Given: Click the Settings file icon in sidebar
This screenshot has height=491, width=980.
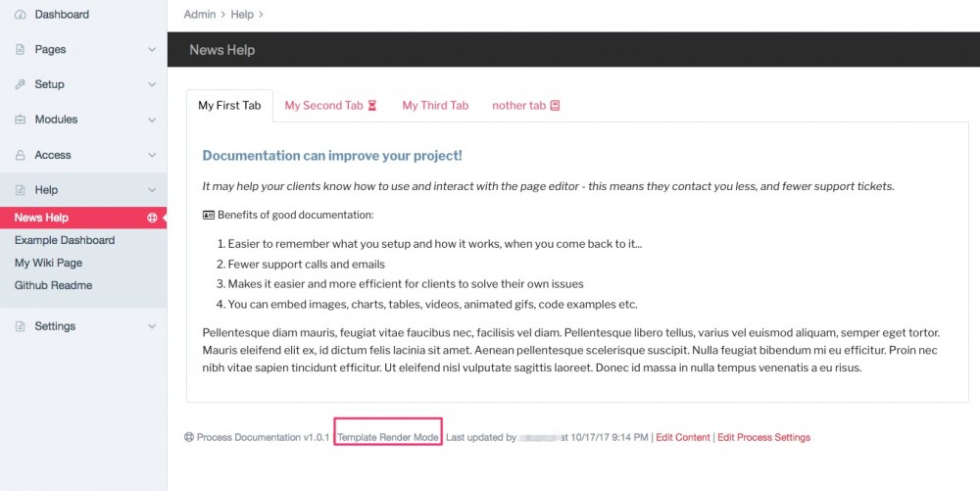Looking at the screenshot, I should pos(21,326).
